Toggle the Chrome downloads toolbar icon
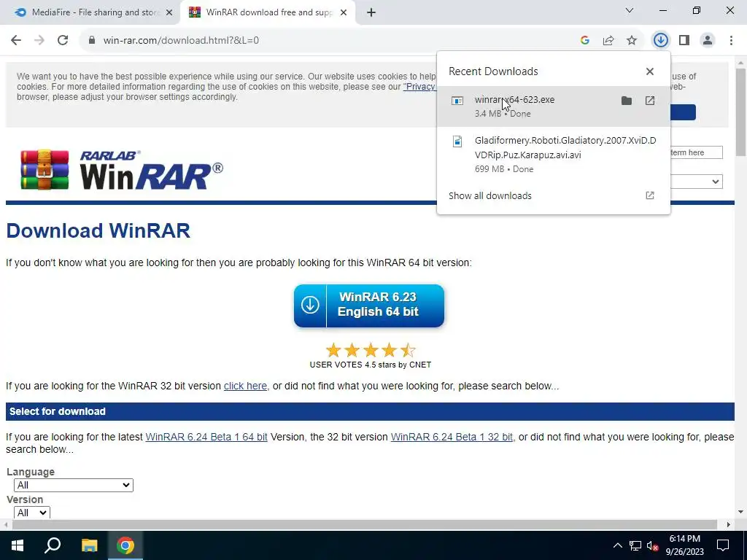Viewport: 747px width, 560px height. tap(660, 41)
